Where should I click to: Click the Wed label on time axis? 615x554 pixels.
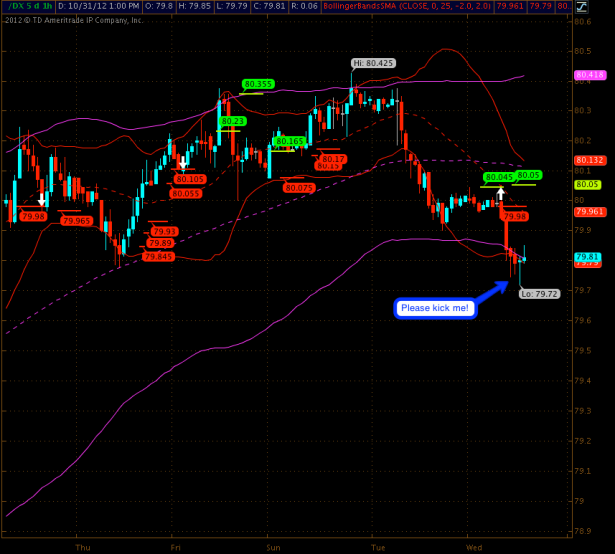pyautogui.click(x=474, y=547)
